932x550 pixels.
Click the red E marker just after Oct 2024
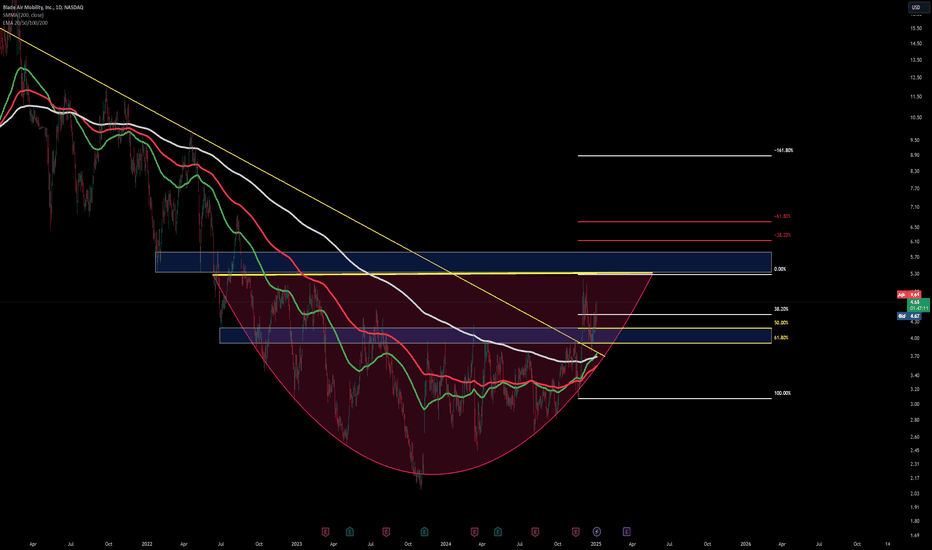coord(575,532)
